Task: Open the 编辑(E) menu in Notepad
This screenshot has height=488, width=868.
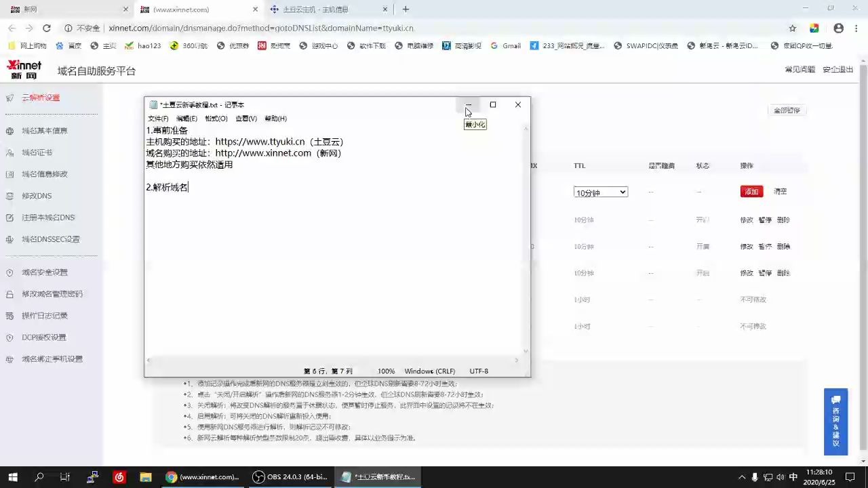Action: pyautogui.click(x=186, y=119)
